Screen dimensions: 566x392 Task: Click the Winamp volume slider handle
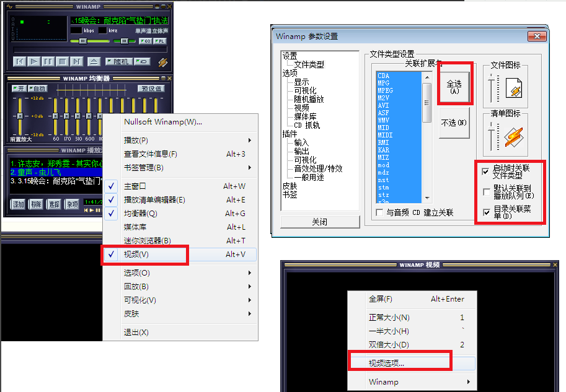(82, 41)
